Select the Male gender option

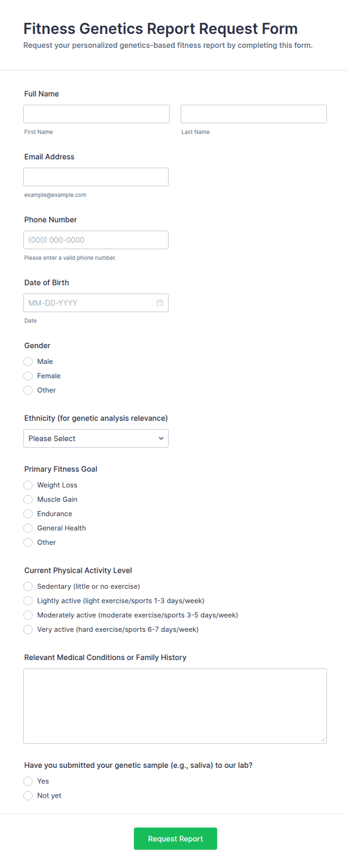(x=28, y=361)
